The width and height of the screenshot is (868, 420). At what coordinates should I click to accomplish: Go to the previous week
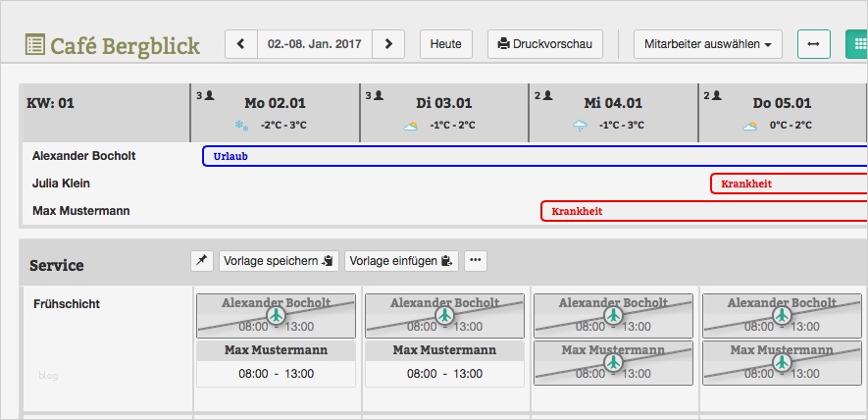[x=241, y=44]
